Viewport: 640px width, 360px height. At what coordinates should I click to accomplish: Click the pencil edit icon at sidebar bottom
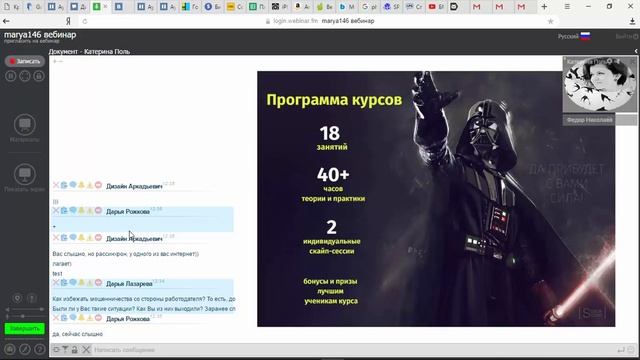pos(25,349)
